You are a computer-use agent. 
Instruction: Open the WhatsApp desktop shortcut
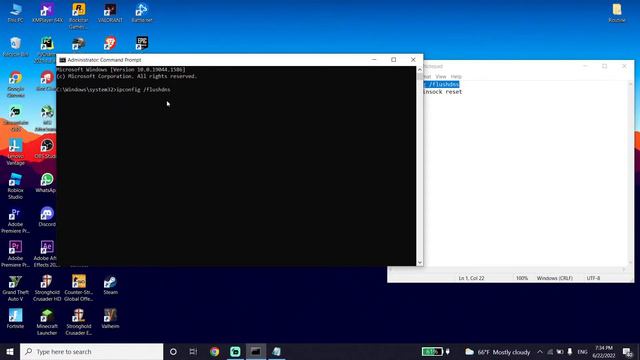pos(46,182)
